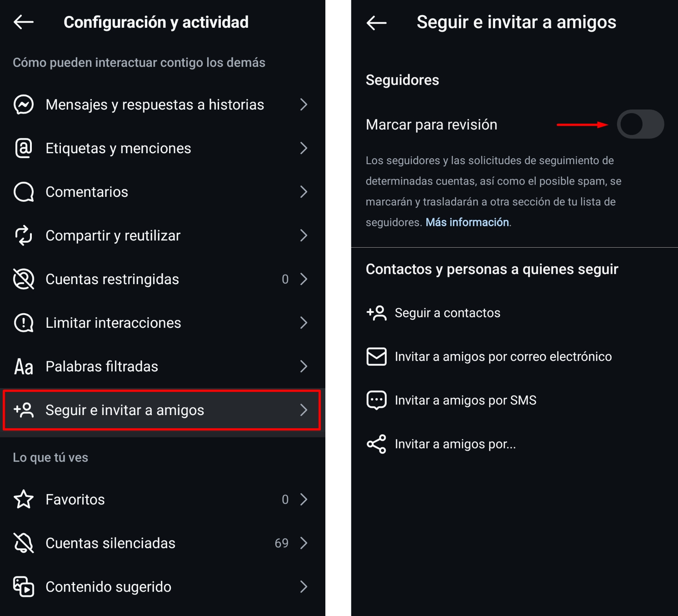The height and width of the screenshot is (616, 678).
Task: Open the Messenger icon for Mensajes y respuestas
Action: (x=24, y=105)
